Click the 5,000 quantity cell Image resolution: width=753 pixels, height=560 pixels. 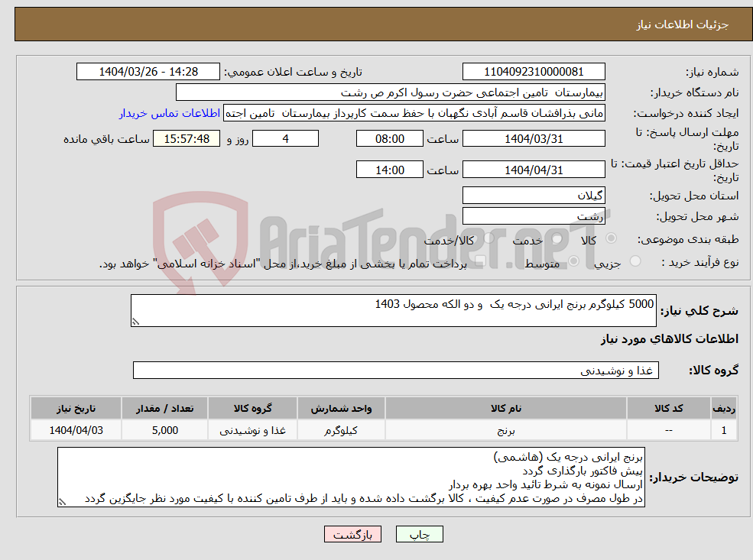tap(164, 430)
